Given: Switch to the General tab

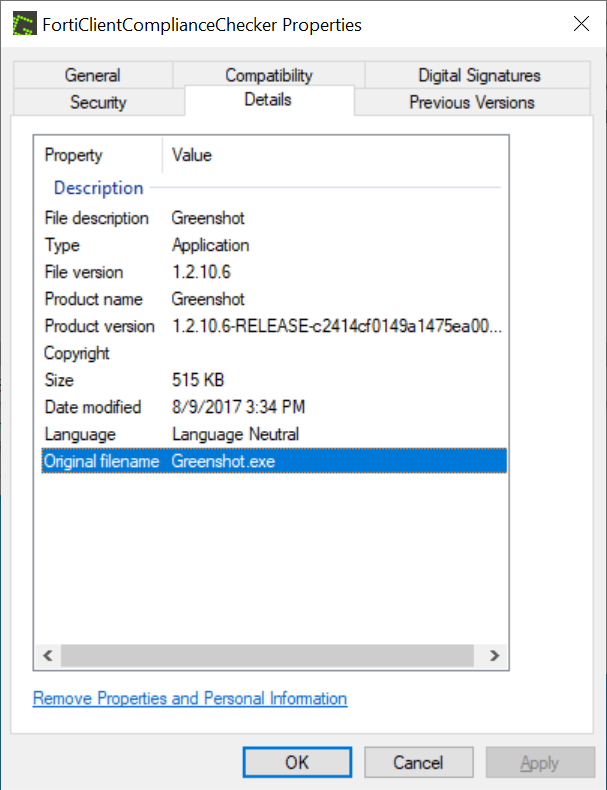Looking at the screenshot, I should [x=92, y=75].
